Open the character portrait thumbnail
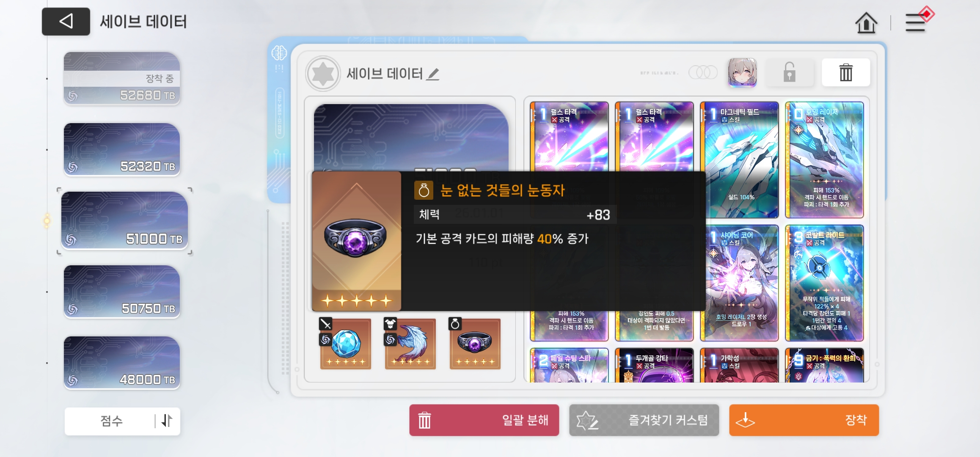The height and width of the screenshot is (457, 980). tap(742, 72)
